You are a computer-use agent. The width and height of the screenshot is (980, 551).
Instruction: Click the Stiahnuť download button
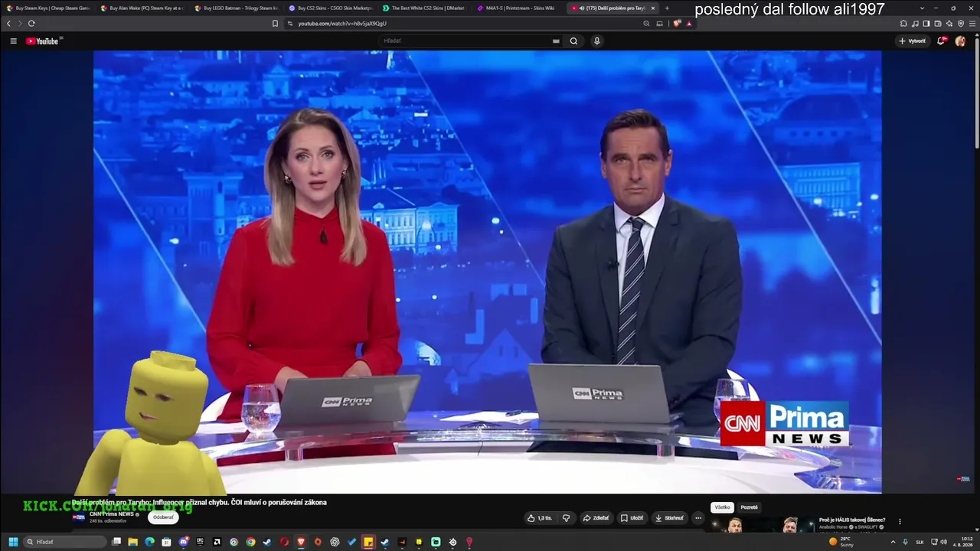coord(669,518)
